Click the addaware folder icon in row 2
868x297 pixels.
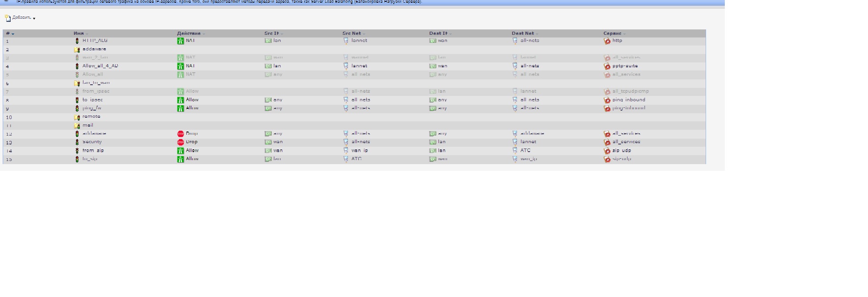pos(77,49)
